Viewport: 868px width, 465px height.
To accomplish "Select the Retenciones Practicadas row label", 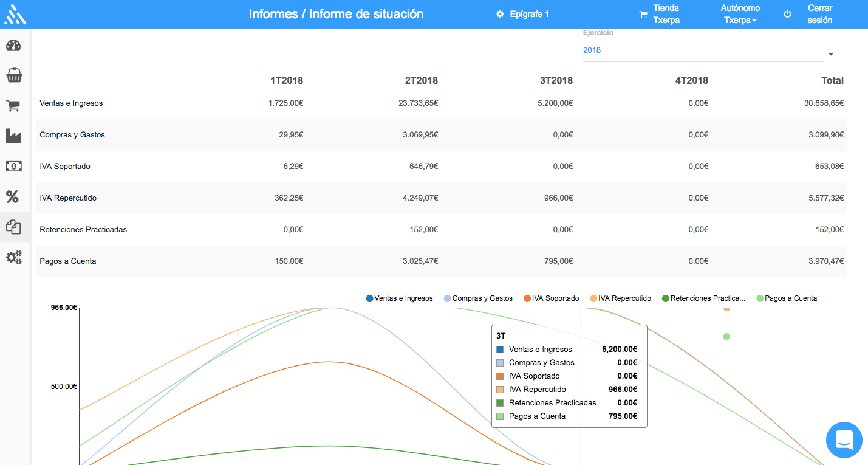I will click(83, 230).
